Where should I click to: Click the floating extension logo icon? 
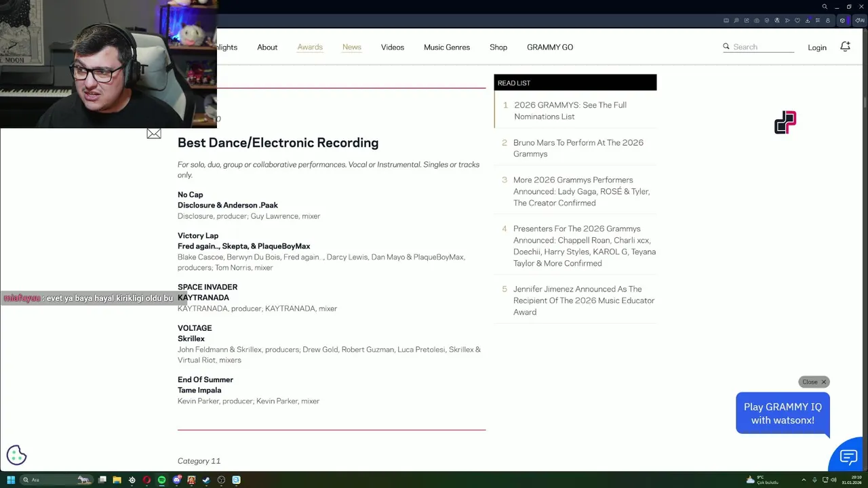[x=785, y=123]
